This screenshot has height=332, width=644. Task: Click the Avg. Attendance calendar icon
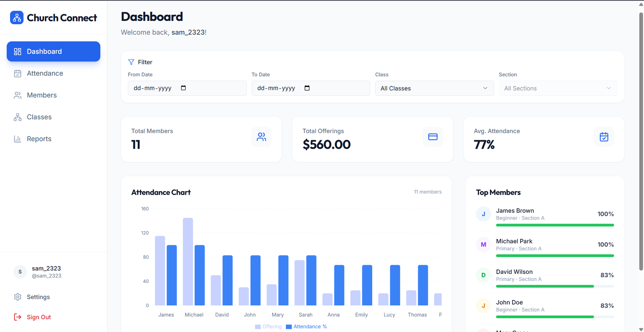coord(604,137)
